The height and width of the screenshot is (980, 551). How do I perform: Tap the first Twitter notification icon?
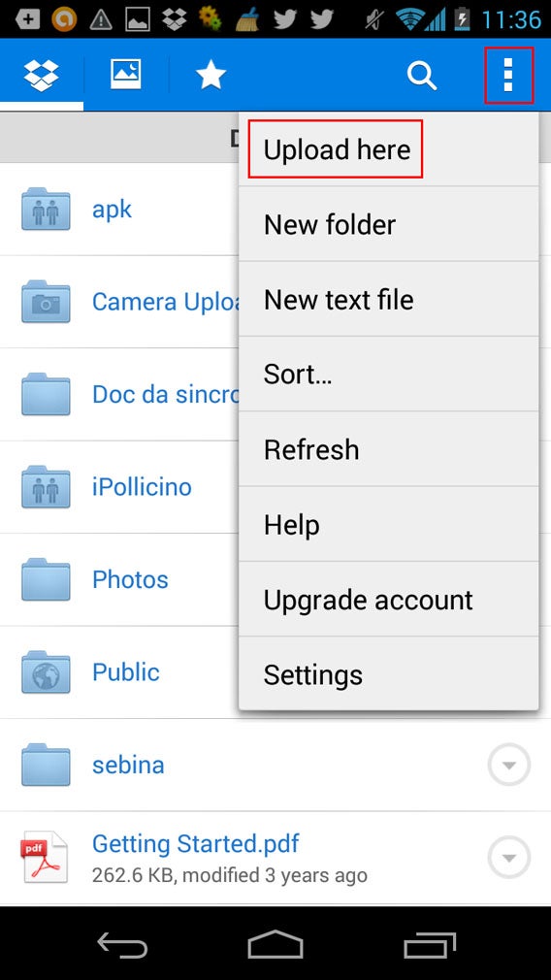(284, 19)
